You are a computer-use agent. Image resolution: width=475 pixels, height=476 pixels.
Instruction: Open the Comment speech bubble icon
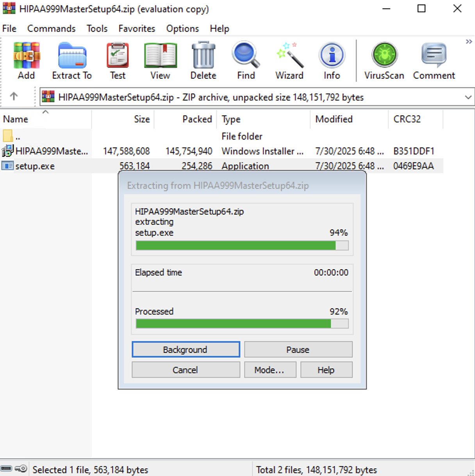pyautogui.click(x=434, y=55)
